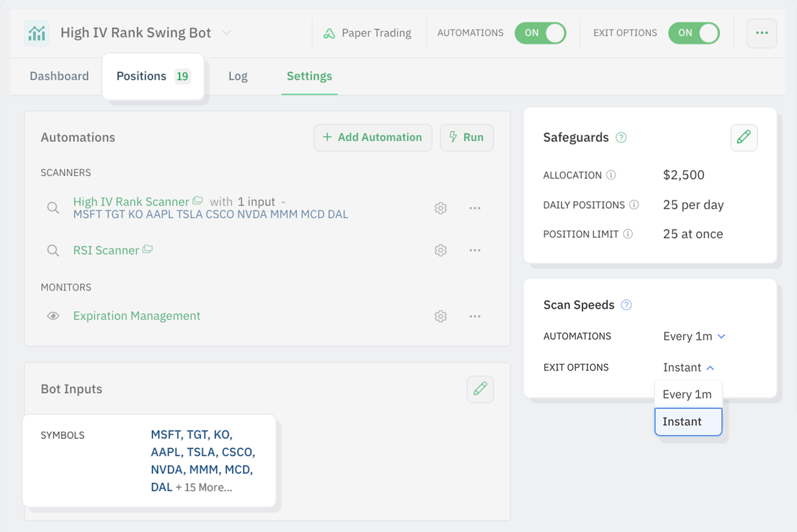
Task: Select Every 1m in the exit options dropdown
Action: pos(688,394)
